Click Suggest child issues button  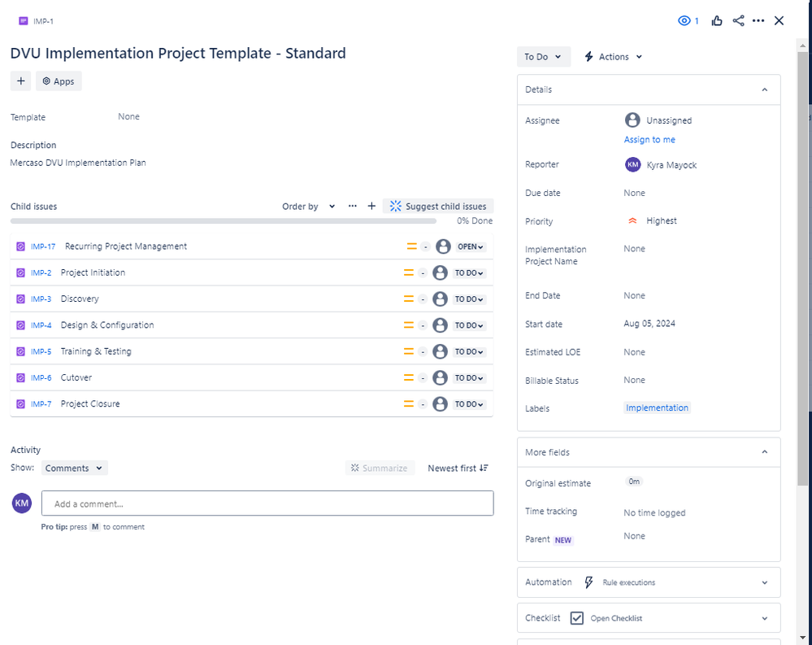click(x=438, y=207)
